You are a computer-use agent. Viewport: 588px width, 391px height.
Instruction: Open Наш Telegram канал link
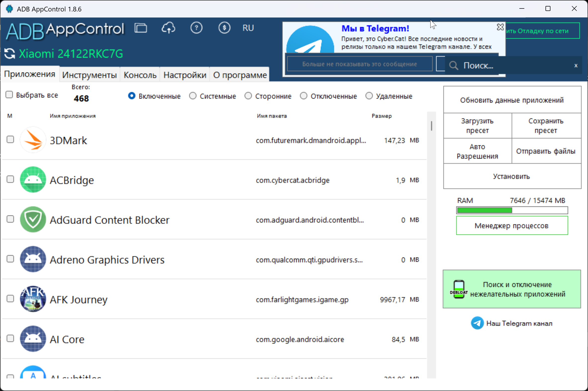(519, 324)
